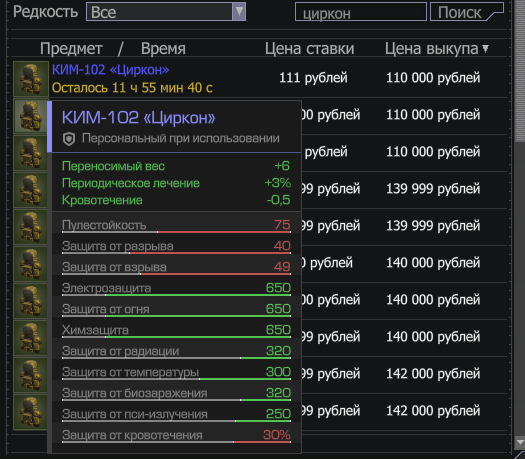Click the Химзащита 650 stat row
The image size is (525, 459).
click(x=176, y=330)
